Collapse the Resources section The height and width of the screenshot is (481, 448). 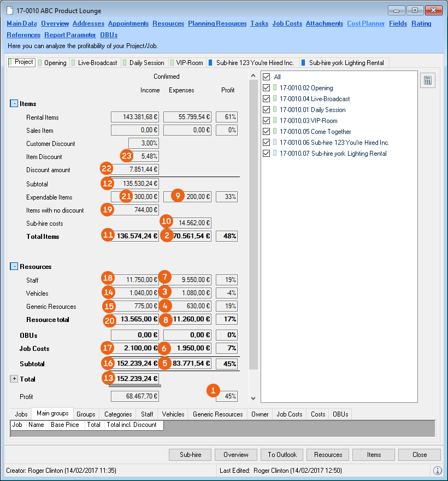coord(14,267)
